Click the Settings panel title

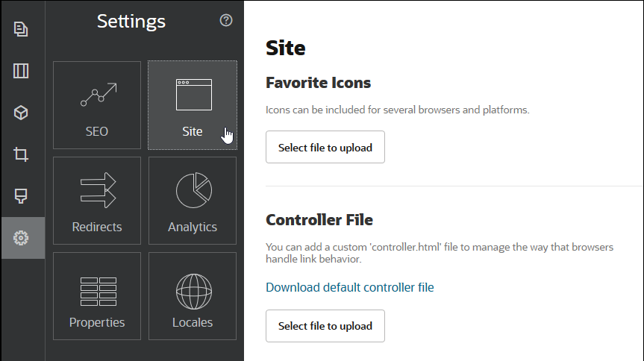pyautogui.click(x=131, y=22)
